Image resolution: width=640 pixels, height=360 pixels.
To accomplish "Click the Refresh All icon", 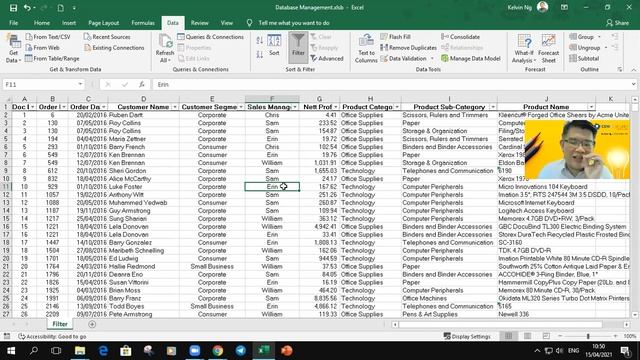I will click(165, 49).
